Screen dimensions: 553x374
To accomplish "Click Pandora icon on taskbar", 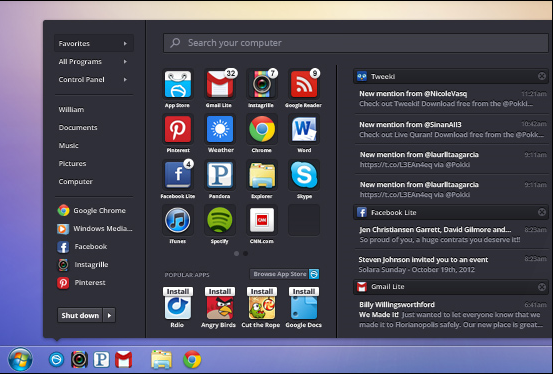I will click(101, 360).
